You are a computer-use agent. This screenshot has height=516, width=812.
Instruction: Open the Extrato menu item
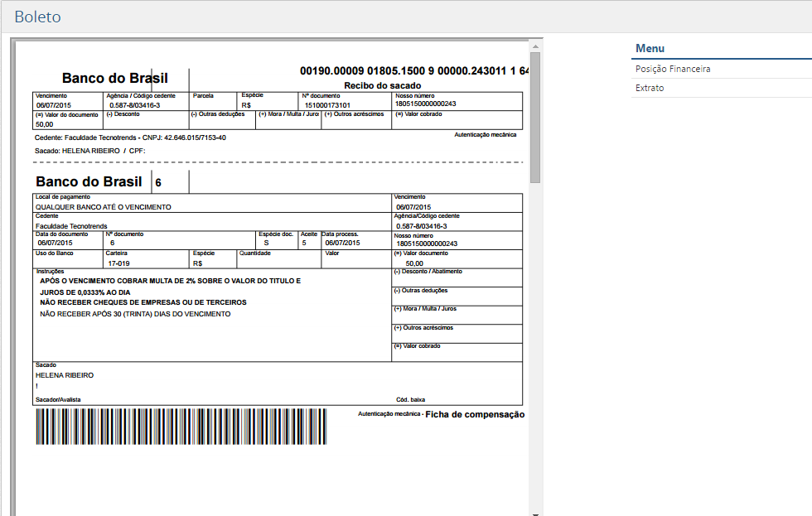[649, 88]
